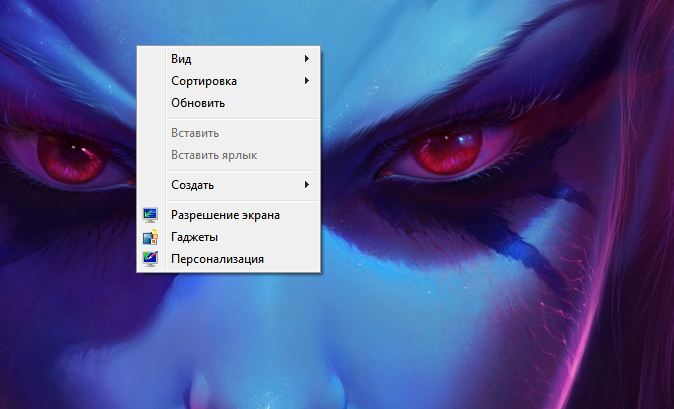674x409 pixels.
Task: Open the Гаджеты entry
Action: (x=228, y=237)
